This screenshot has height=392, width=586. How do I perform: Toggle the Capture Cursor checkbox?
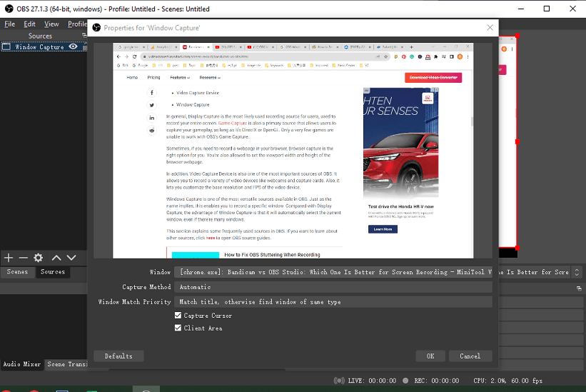pos(178,316)
